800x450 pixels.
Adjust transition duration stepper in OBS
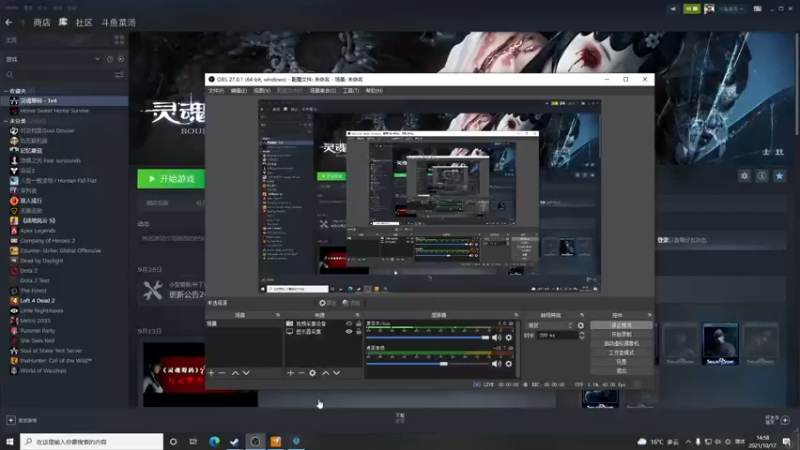582,335
